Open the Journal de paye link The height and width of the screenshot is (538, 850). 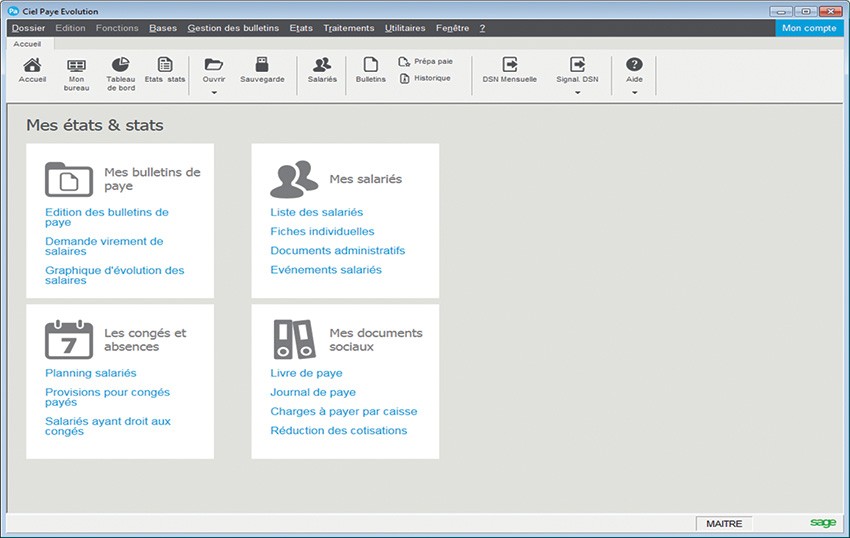313,392
